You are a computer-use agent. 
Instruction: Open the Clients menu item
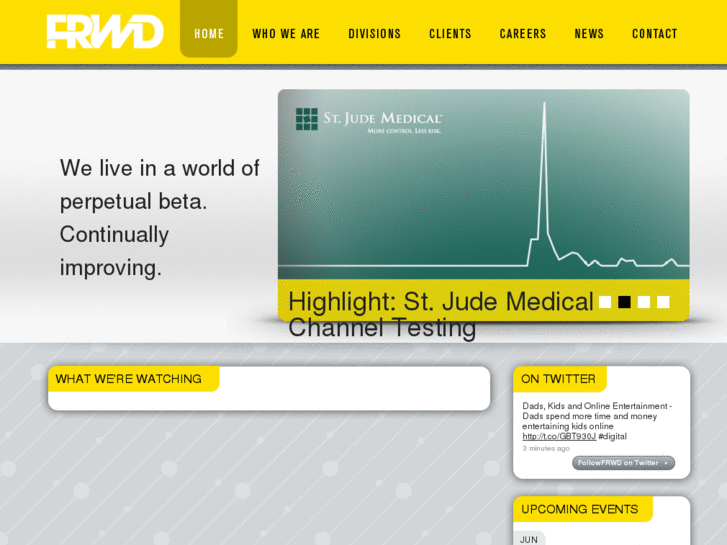[450, 34]
